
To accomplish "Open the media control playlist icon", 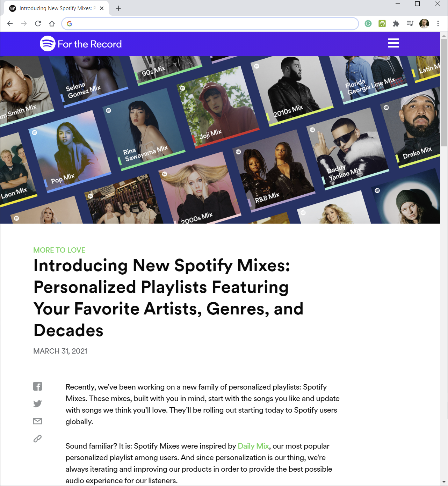I will point(410,23).
